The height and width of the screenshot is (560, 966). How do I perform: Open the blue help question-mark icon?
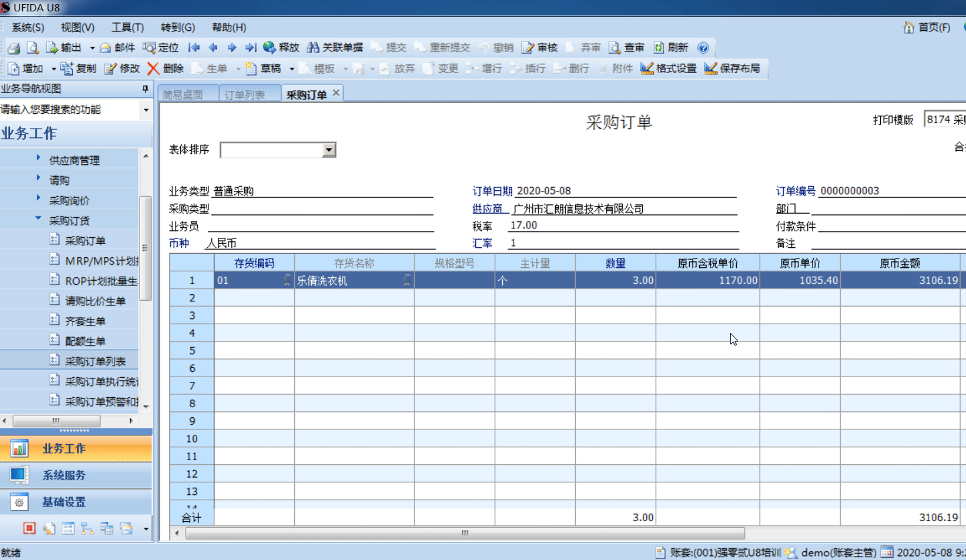[703, 48]
